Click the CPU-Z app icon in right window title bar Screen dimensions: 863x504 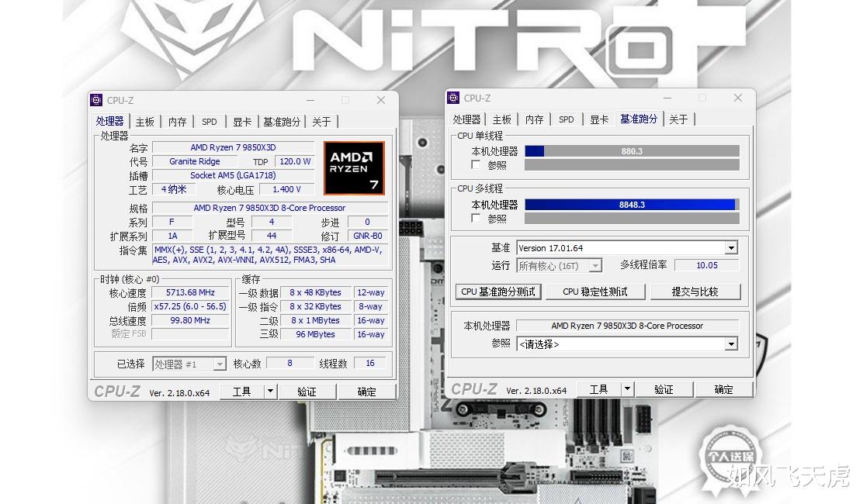click(x=453, y=98)
